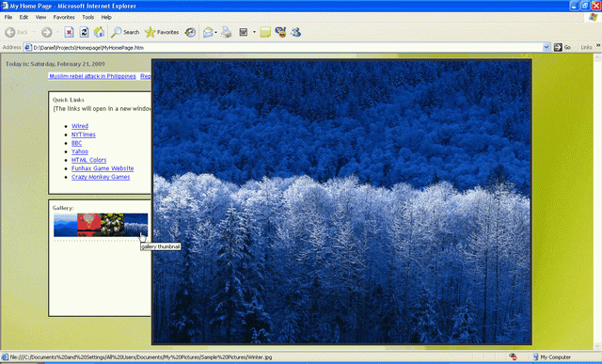
Task: Click the History toolbar icon
Action: (190, 32)
